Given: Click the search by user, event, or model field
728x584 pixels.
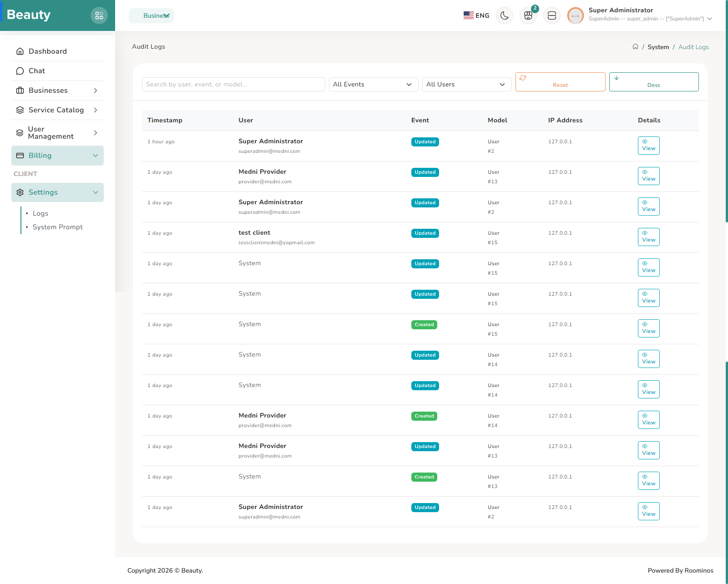Looking at the screenshot, I should click(233, 84).
